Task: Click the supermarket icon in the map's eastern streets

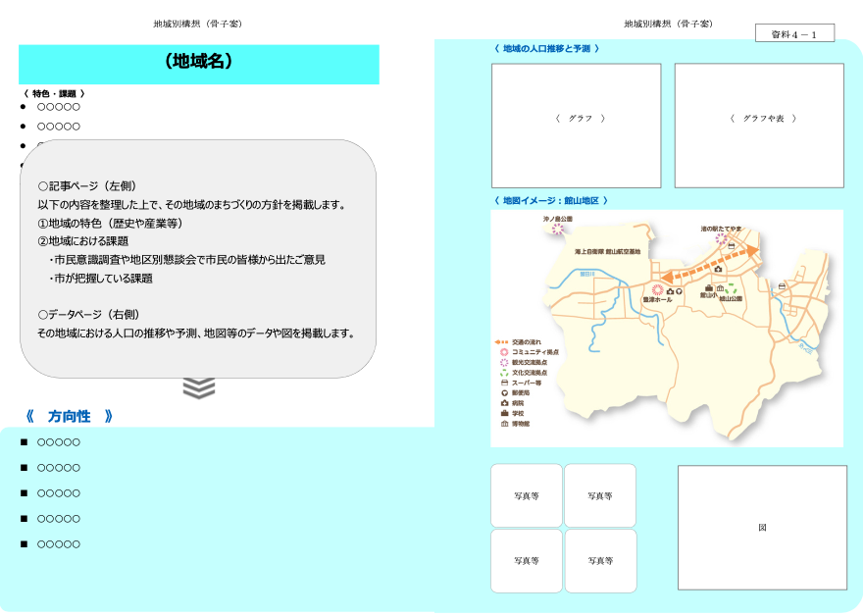Action: click(x=782, y=286)
